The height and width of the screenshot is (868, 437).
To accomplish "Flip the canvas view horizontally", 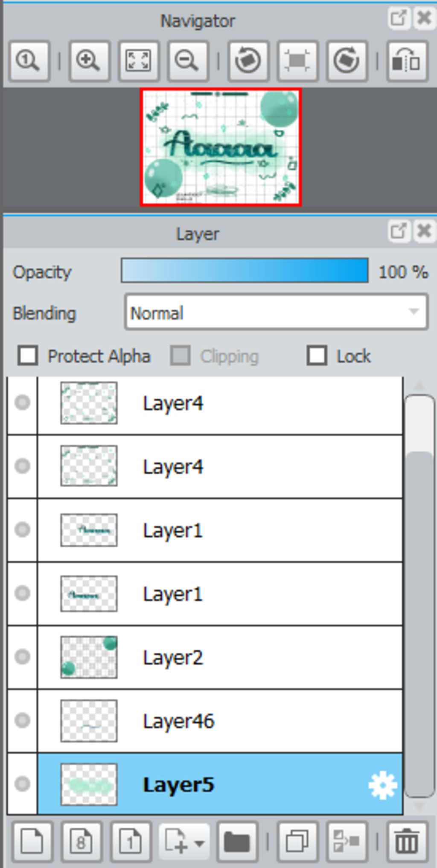I will (407, 61).
